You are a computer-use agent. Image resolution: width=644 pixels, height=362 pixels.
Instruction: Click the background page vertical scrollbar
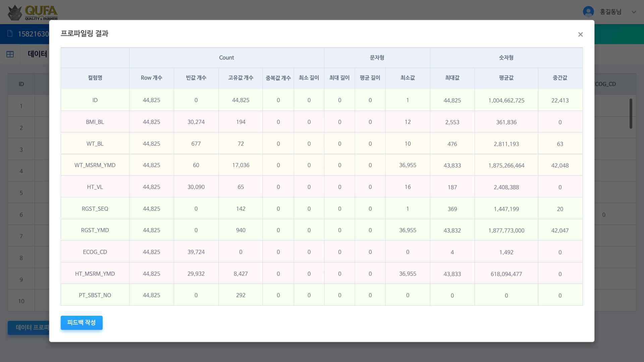(x=631, y=113)
